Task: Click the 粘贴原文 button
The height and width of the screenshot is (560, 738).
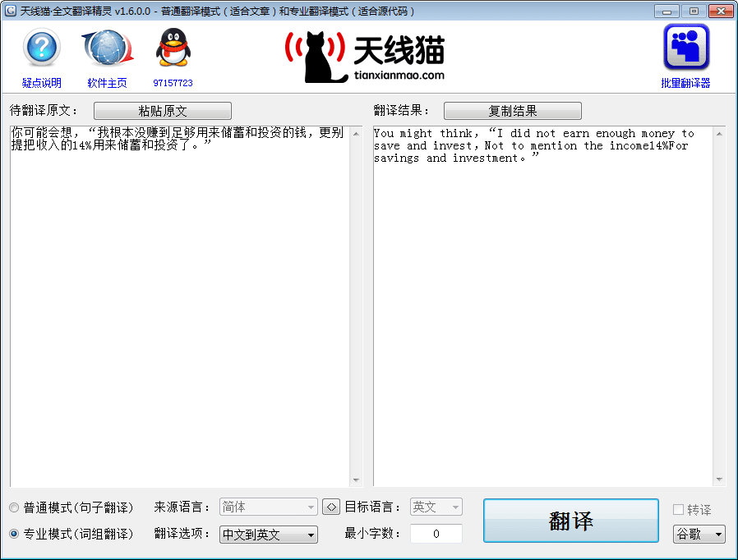Action: 163,111
